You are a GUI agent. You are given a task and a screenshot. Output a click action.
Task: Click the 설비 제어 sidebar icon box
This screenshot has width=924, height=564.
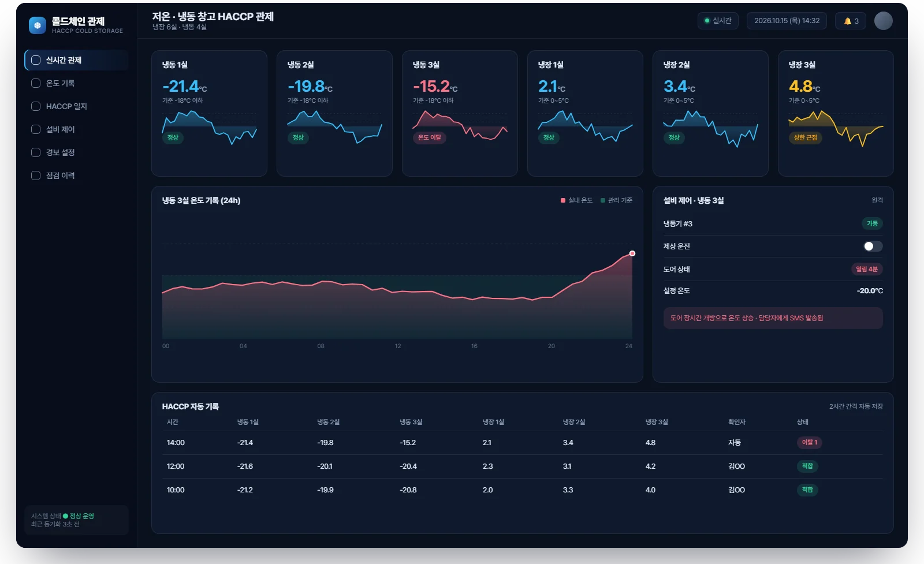coord(36,129)
